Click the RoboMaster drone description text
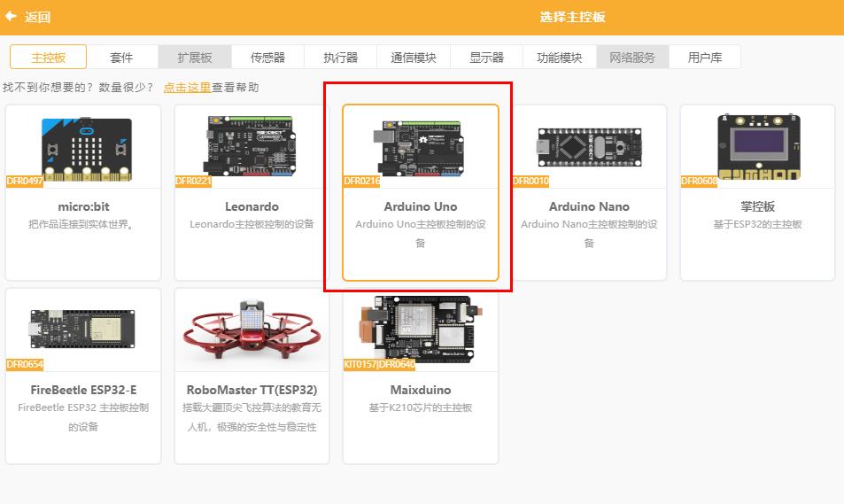844x504 pixels. click(x=252, y=417)
